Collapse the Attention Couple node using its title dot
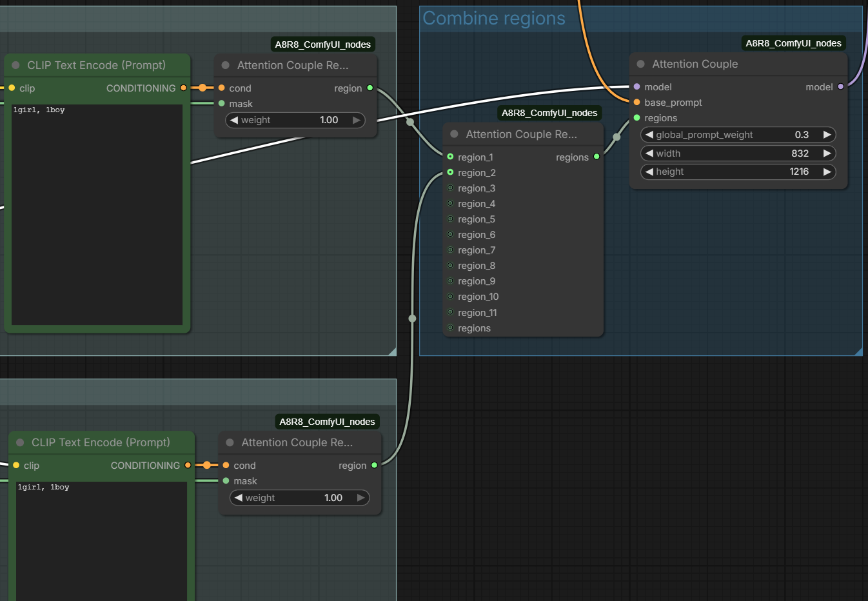Image resolution: width=868 pixels, height=601 pixels. click(640, 64)
